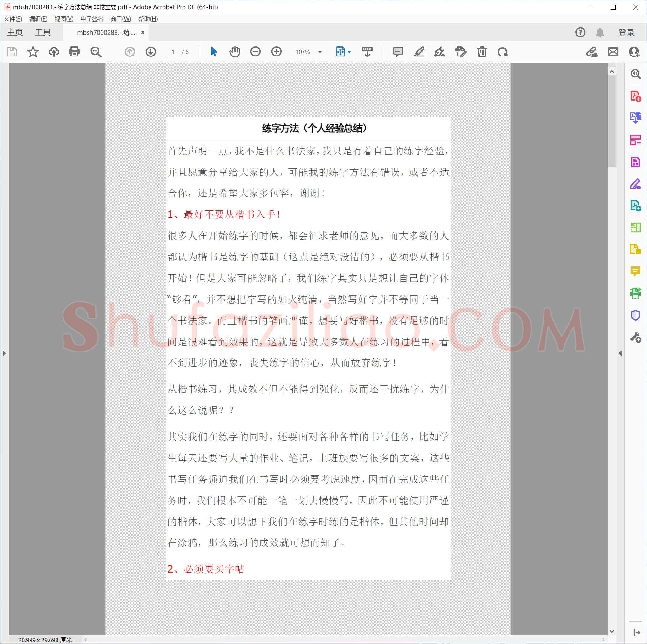Open the 文件(F) menu

13,19
